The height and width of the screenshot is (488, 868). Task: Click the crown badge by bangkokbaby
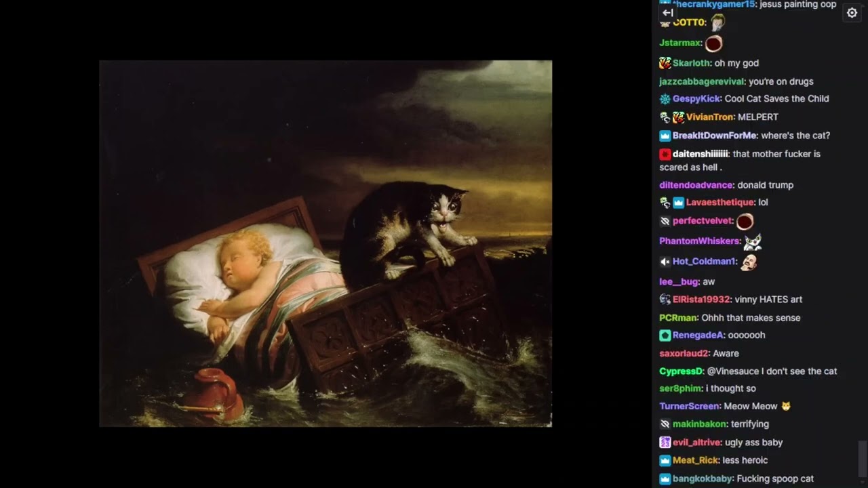point(665,479)
